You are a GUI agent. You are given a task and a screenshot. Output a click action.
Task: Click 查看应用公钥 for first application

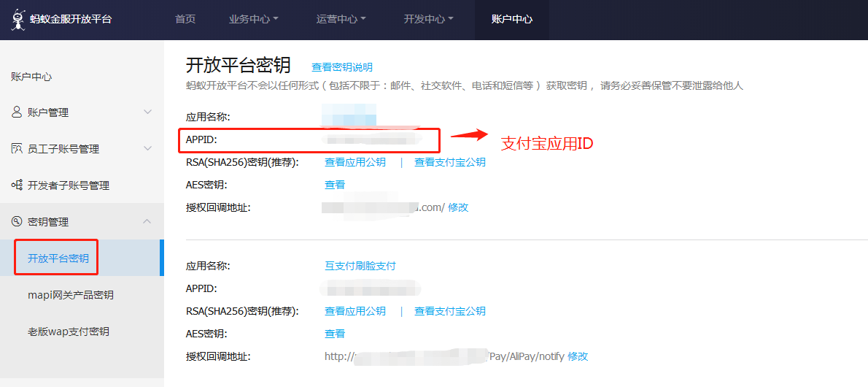click(x=354, y=162)
